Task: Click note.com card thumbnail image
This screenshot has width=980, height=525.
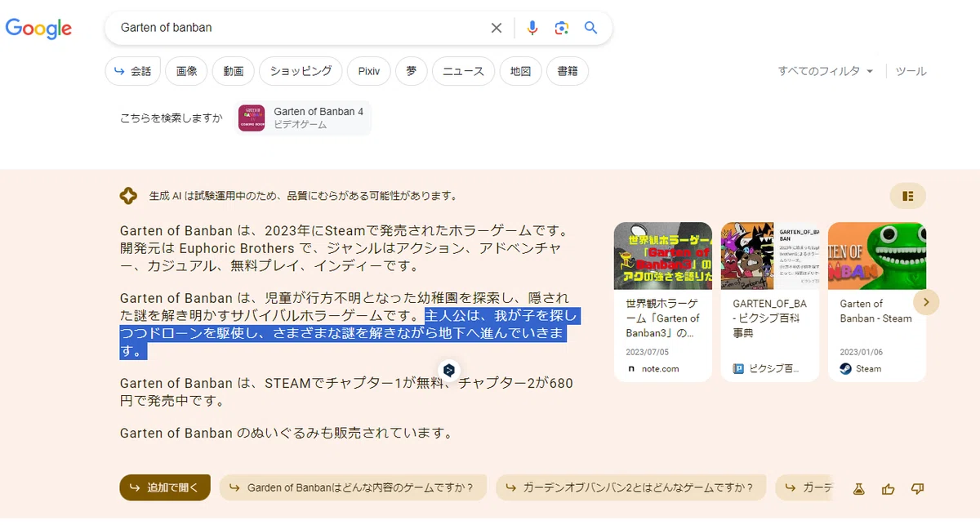Action: (663, 256)
